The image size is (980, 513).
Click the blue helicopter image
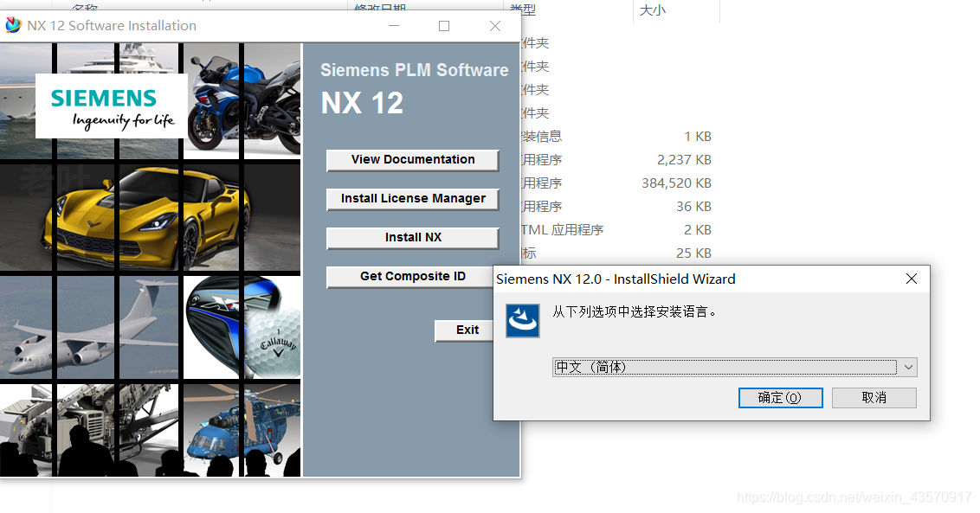pos(242,430)
